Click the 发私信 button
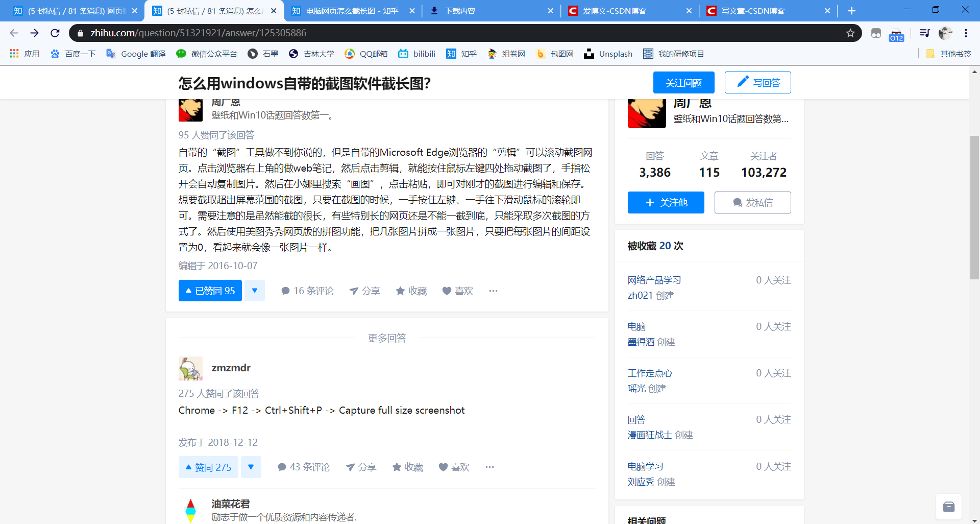Screen dimensions: 980x524 752,202
